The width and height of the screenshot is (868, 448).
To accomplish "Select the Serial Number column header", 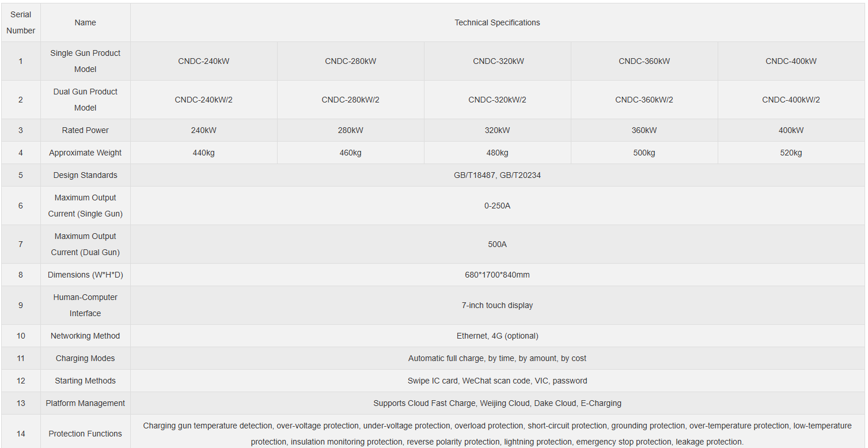I will point(21,22).
